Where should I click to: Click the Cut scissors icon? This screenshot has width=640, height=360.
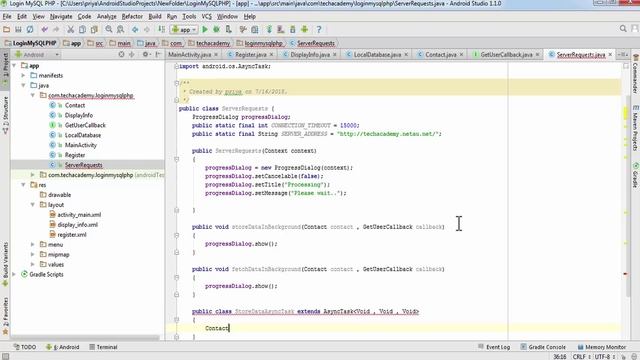[x=71, y=29]
